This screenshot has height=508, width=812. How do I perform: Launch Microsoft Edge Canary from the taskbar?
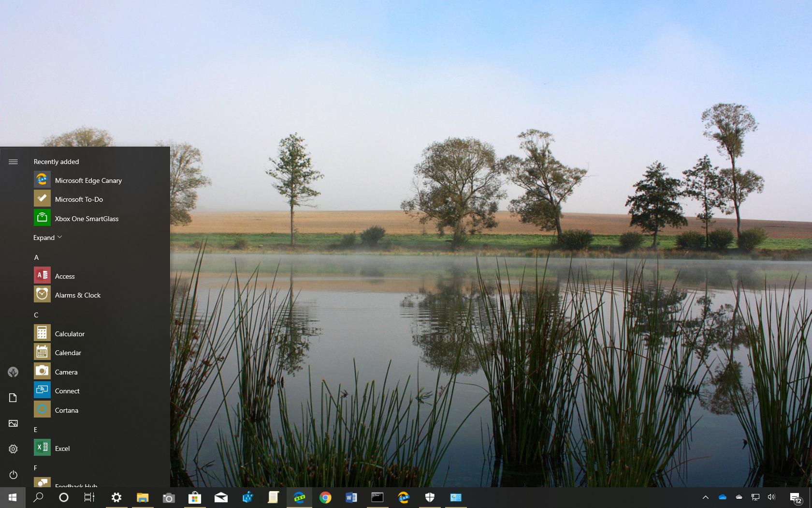click(x=404, y=498)
